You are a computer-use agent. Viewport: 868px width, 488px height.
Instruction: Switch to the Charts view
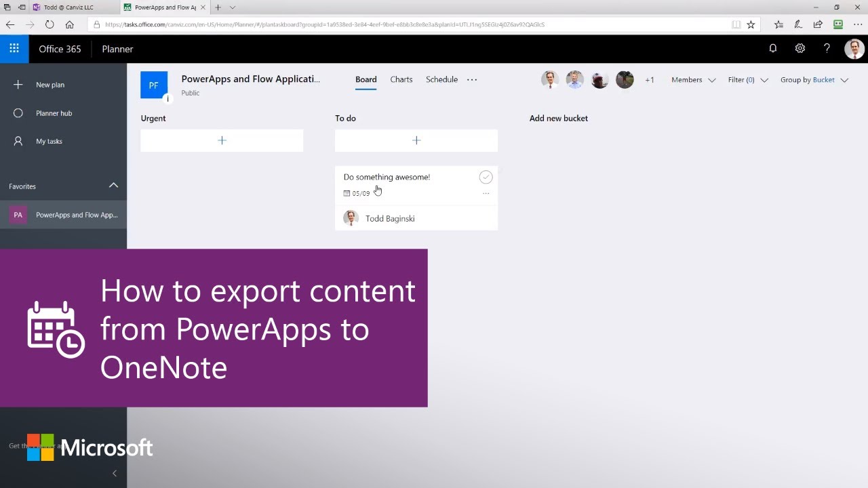[401, 79]
